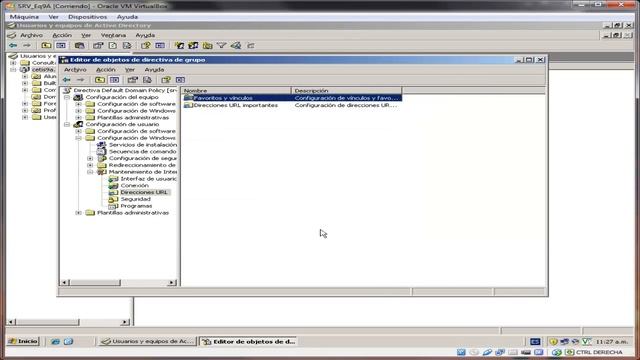Expand Redireccionamiento de carpetas node

pyautogui.click(x=90, y=165)
